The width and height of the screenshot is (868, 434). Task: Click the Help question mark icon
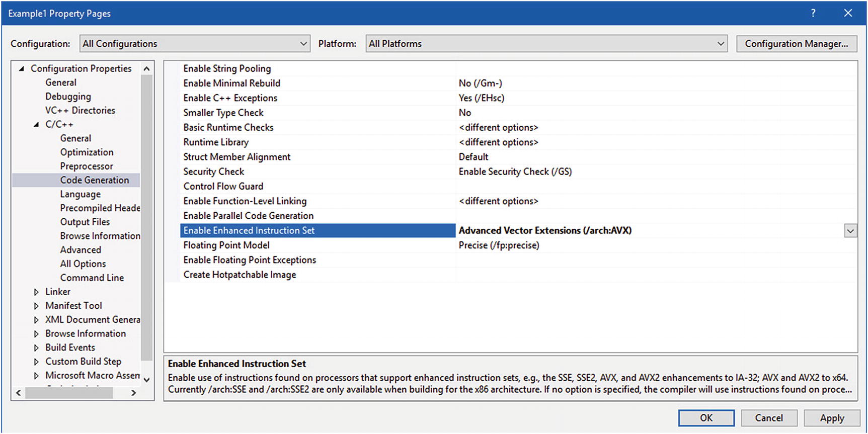(x=813, y=13)
